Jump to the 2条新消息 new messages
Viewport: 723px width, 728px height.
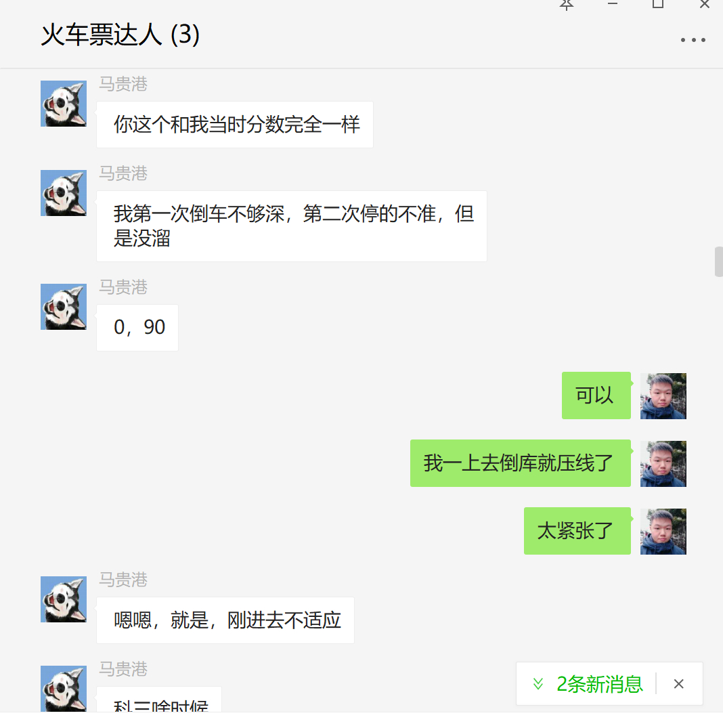[x=600, y=684]
